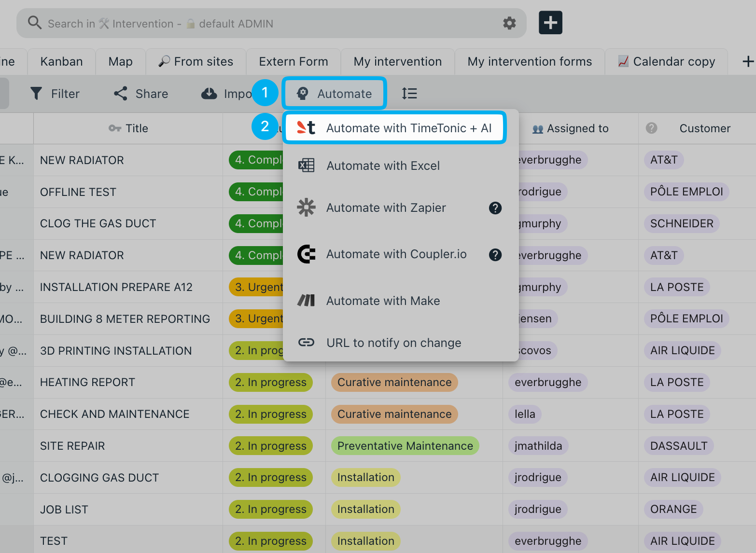Choose Automate with Coupler.io
756x553 pixels.
(x=401, y=254)
